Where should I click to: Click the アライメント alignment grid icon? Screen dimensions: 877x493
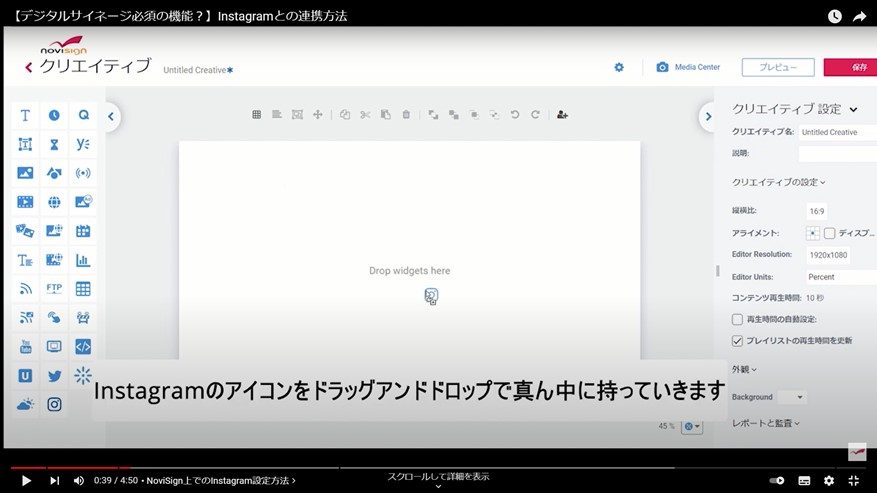click(x=813, y=233)
